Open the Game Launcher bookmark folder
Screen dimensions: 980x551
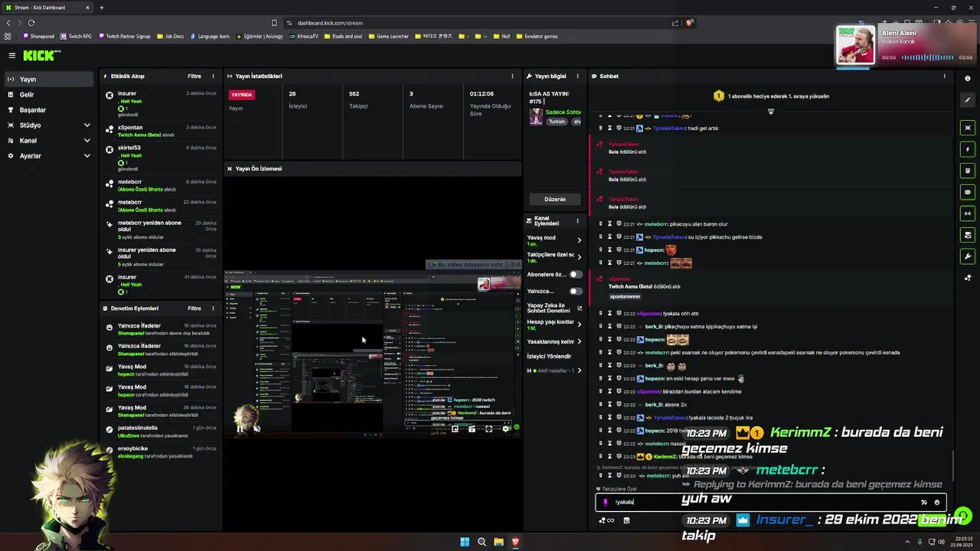(388, 36)
